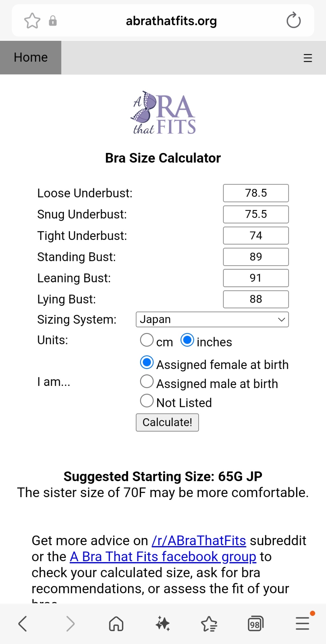This screenshot has width=326, height=644.
Task: Tap the AI sparkle icon in toolbar
Action: pos(163,624)
